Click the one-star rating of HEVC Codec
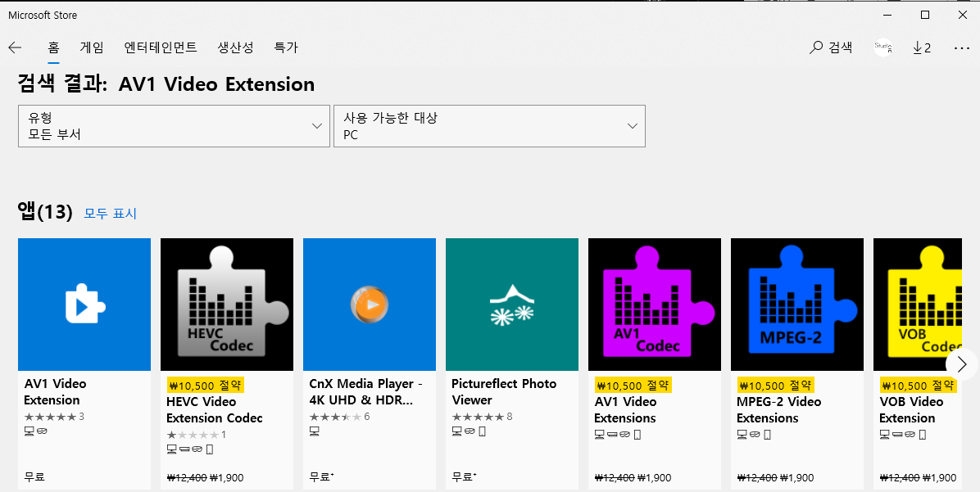Image resolution: width=980 pixels, height=492 pixels. (x=193, y=435)
